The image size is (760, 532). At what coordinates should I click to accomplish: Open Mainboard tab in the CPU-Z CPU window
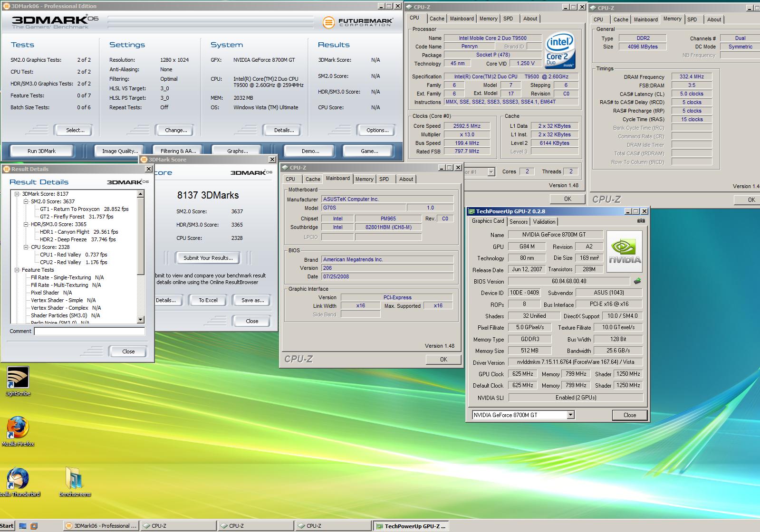(462, 19)
